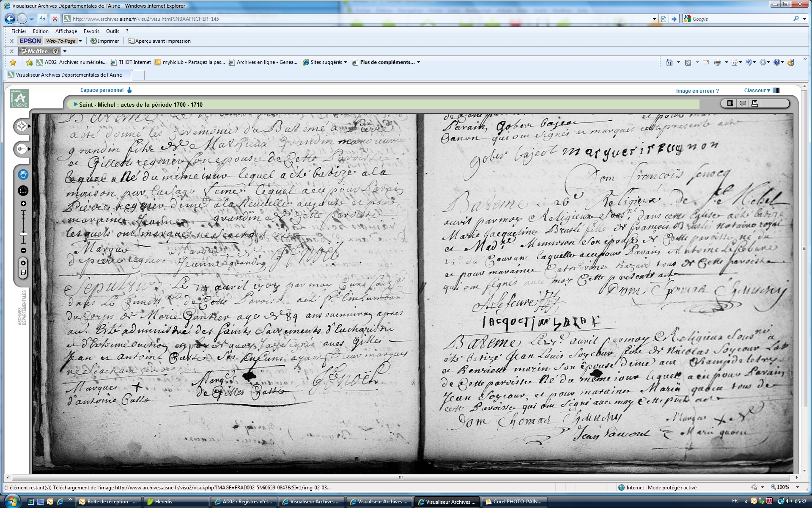Open the Affichage menu
This screenshot has width=812, height=508.
pyautogui.click(x=66, y=31)
